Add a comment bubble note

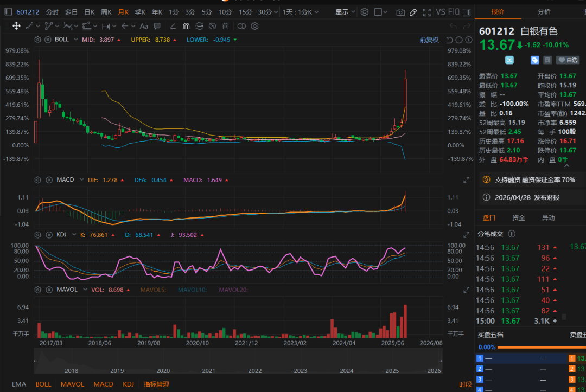click(x=157, y=26)
